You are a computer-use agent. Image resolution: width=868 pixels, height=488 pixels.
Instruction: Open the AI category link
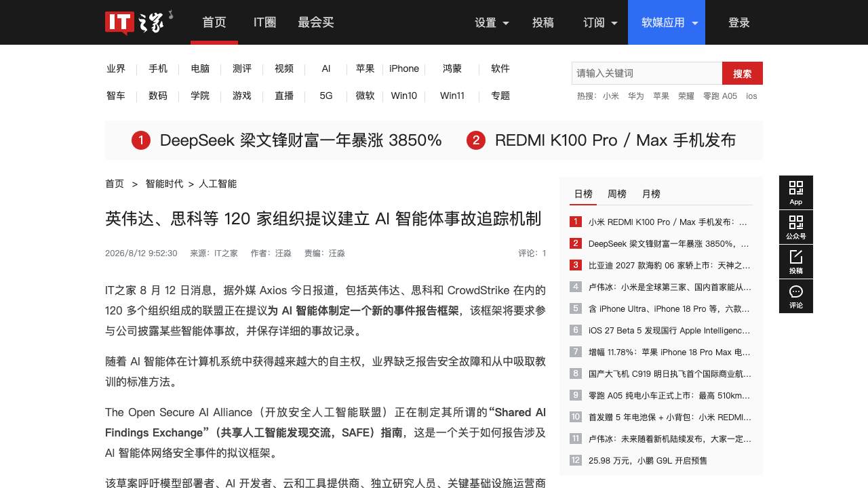(x=326, y=68)
